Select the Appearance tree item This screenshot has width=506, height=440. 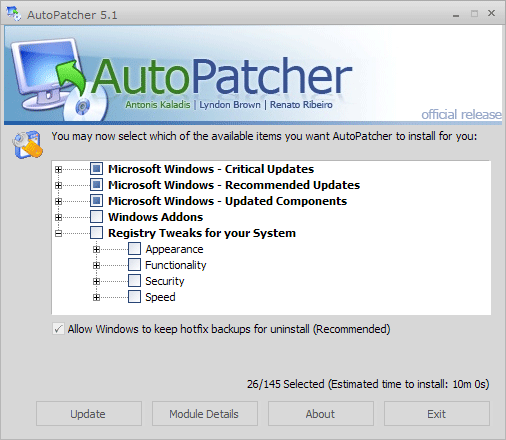174,249
